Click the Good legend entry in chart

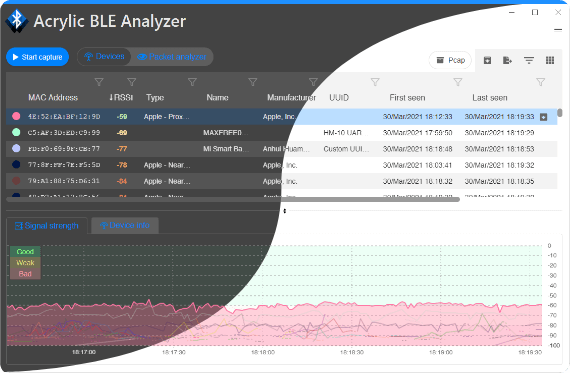(x=25, y=252)
